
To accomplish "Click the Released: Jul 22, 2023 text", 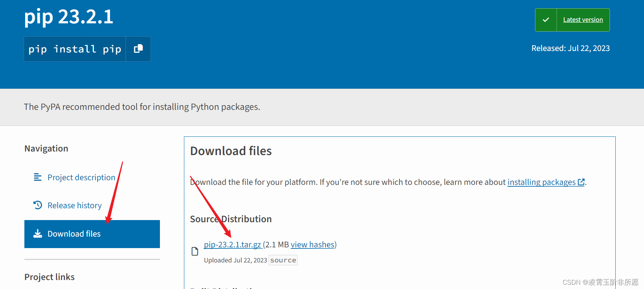I will (570, 48).
